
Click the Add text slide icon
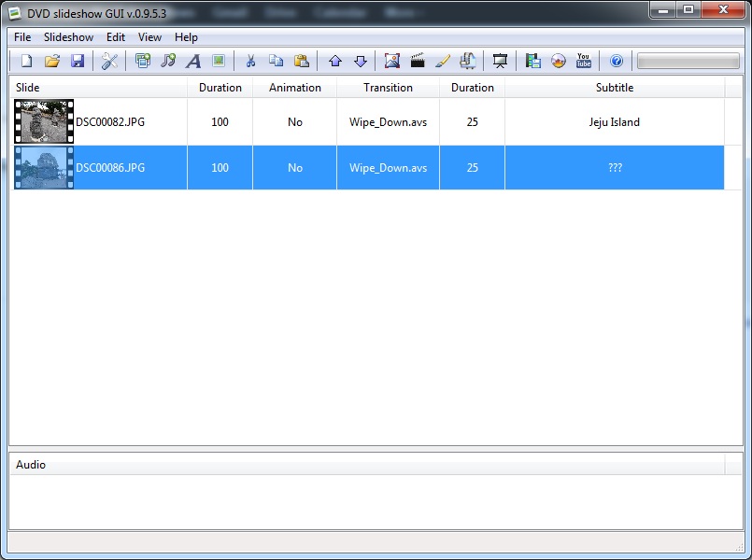(193, 61)
